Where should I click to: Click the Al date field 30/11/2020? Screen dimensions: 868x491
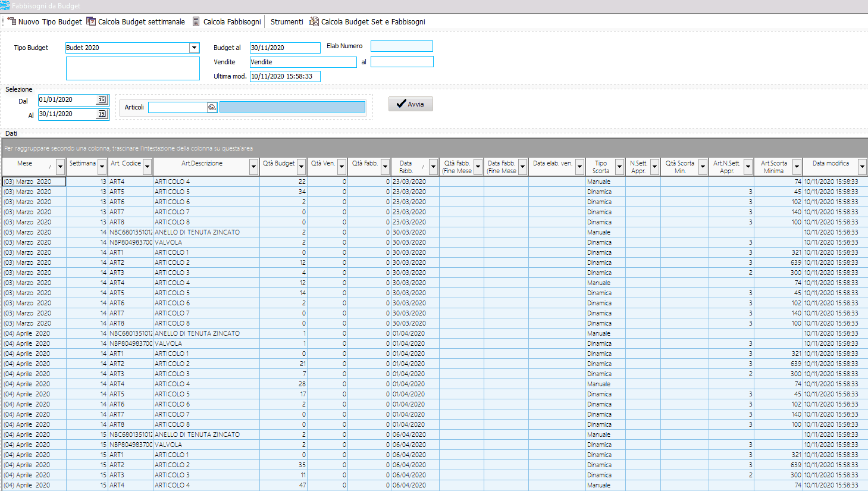67,114
